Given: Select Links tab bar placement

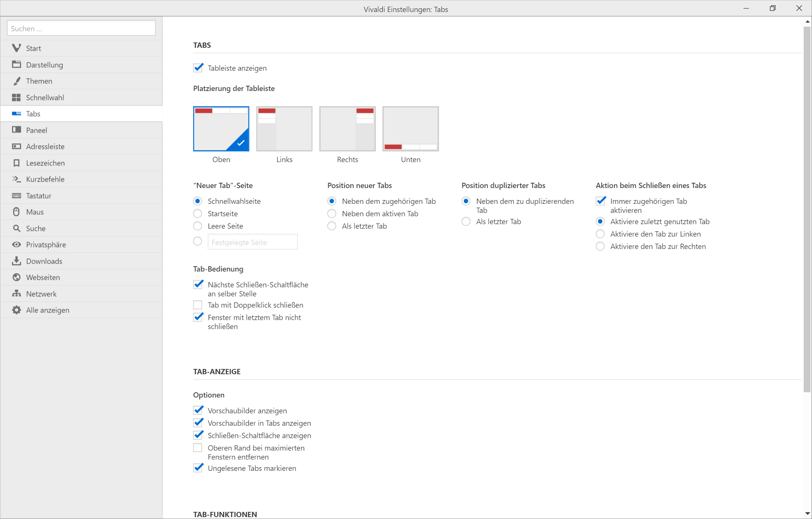Looking at the screenshot, I should click(284, 129).
